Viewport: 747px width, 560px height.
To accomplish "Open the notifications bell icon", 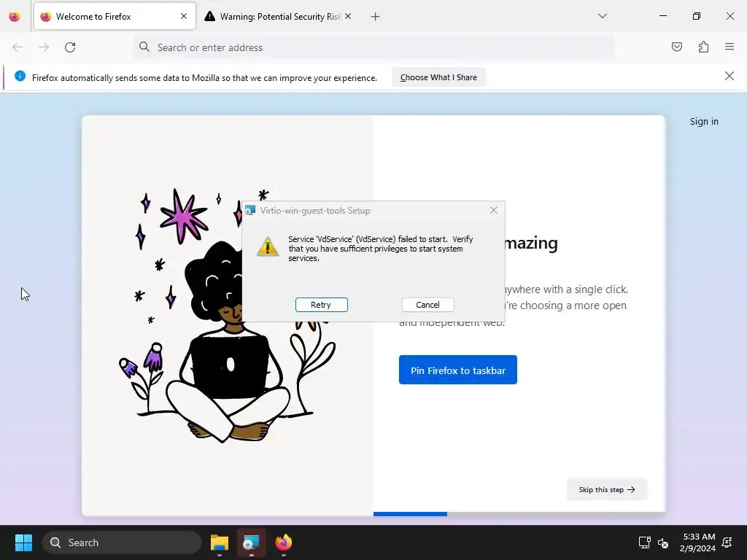I will [x=727, y=542].
